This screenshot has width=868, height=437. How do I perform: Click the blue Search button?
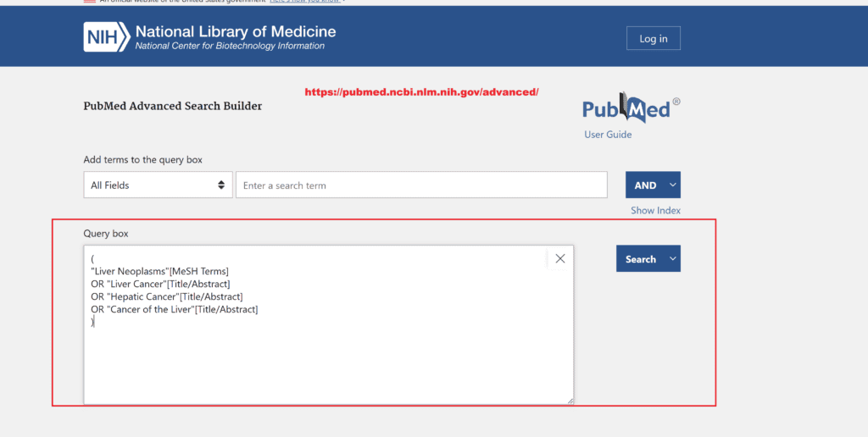tap(641, 259)
